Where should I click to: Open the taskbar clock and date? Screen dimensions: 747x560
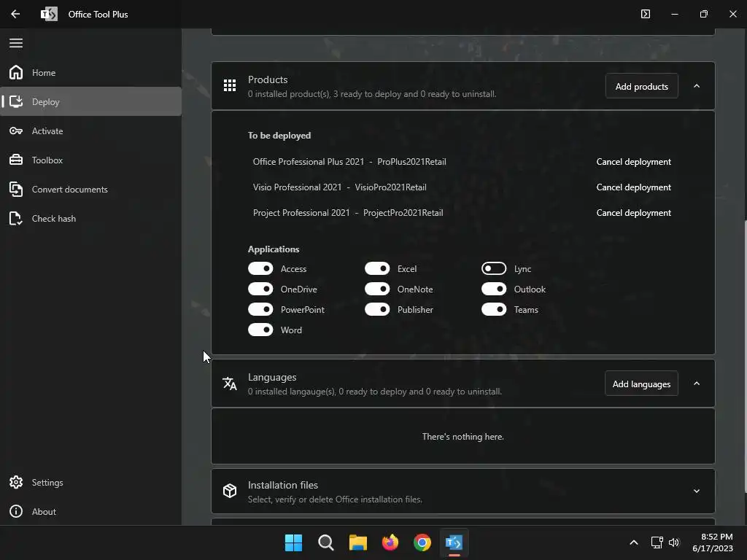point(712,542)
